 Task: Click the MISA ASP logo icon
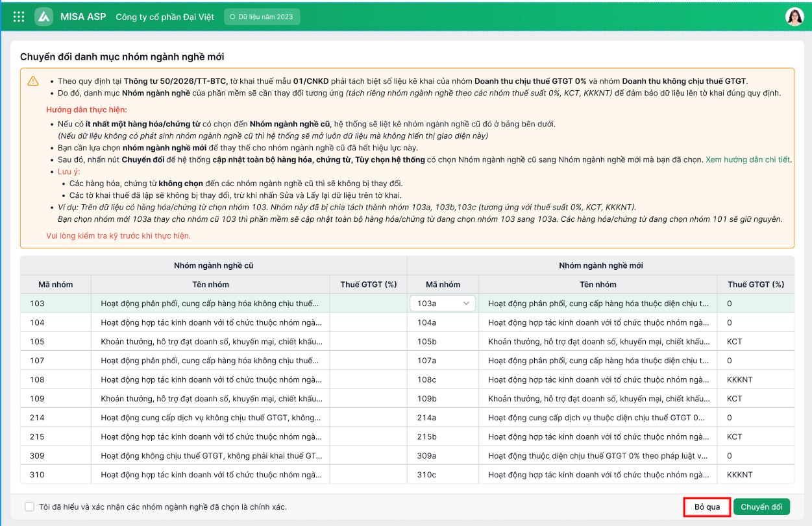43,17
